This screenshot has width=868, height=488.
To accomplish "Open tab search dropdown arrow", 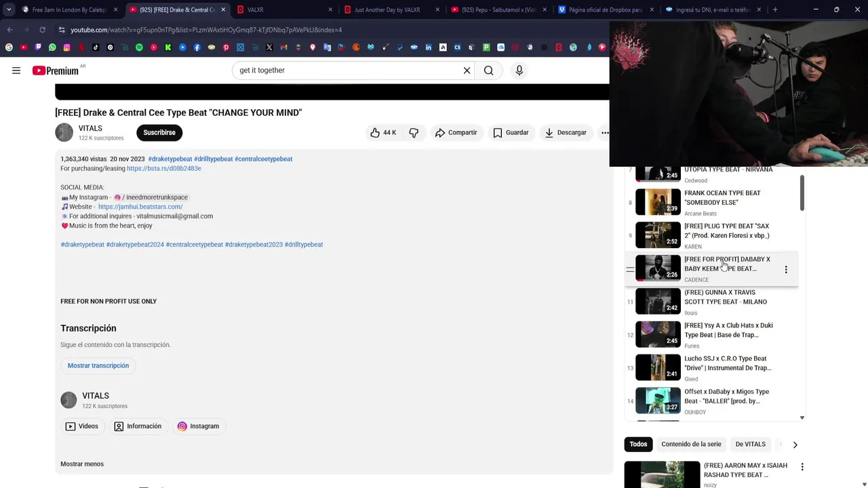I will pyautogui.click(x=8, y=9).
